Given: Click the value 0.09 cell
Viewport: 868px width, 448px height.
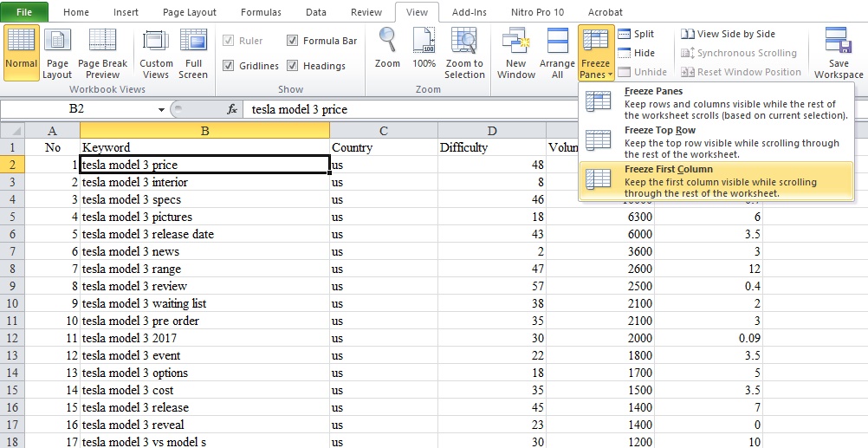Looking at the screenshot, I should coord(709,338).
